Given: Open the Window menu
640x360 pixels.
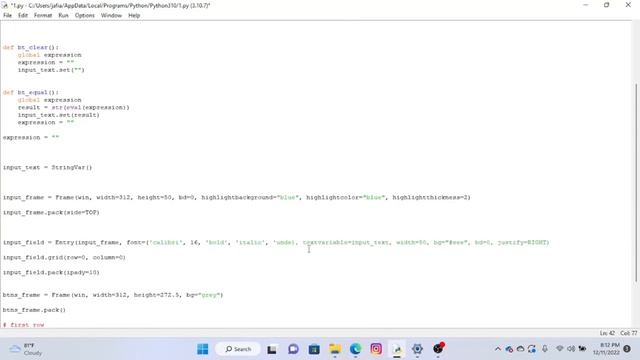Looking at the screenshot, I should click(111, 16).
